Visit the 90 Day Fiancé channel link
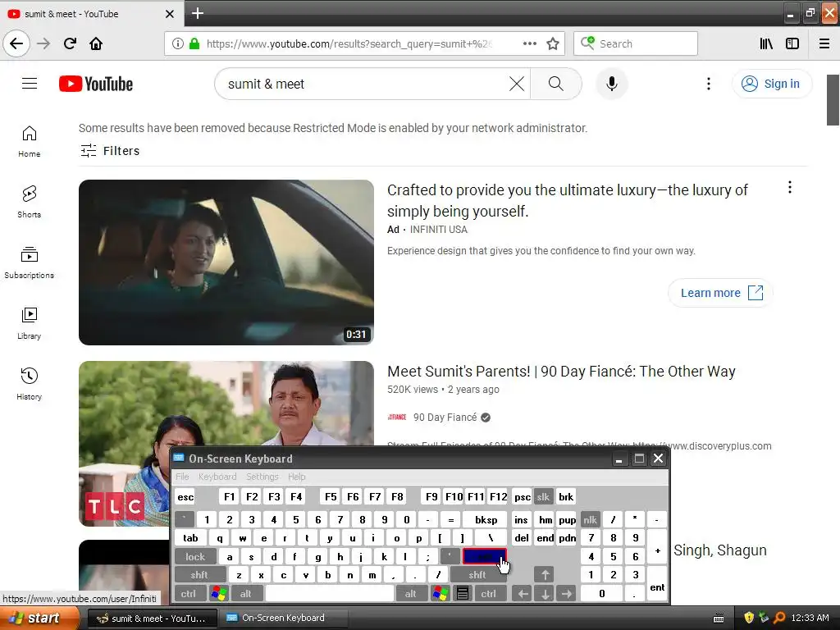 (445, 418)
